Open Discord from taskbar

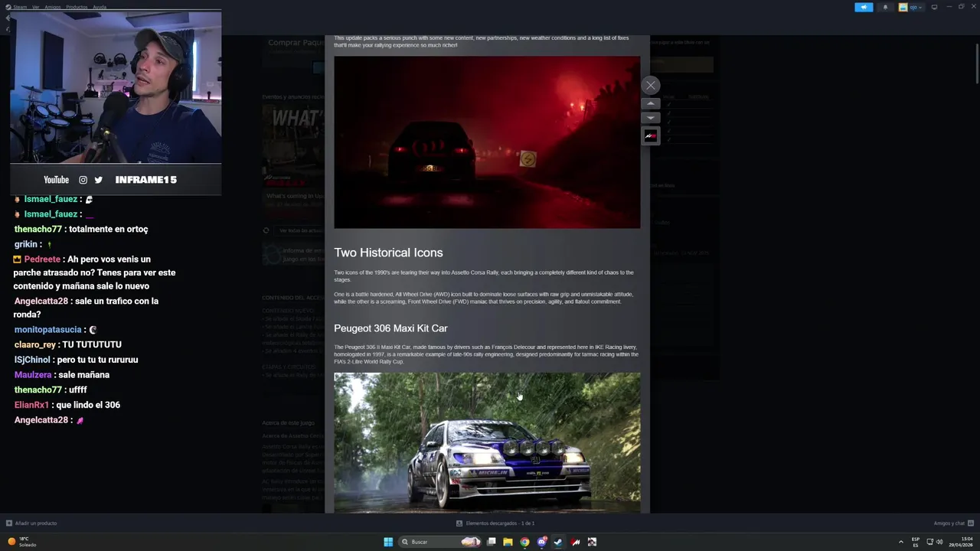click(x=541, y=542)
